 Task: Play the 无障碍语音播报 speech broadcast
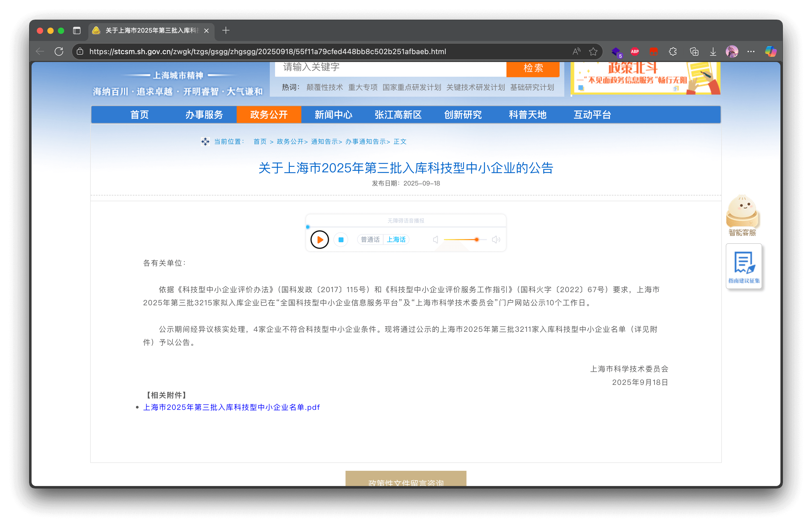tap(319, 239)
